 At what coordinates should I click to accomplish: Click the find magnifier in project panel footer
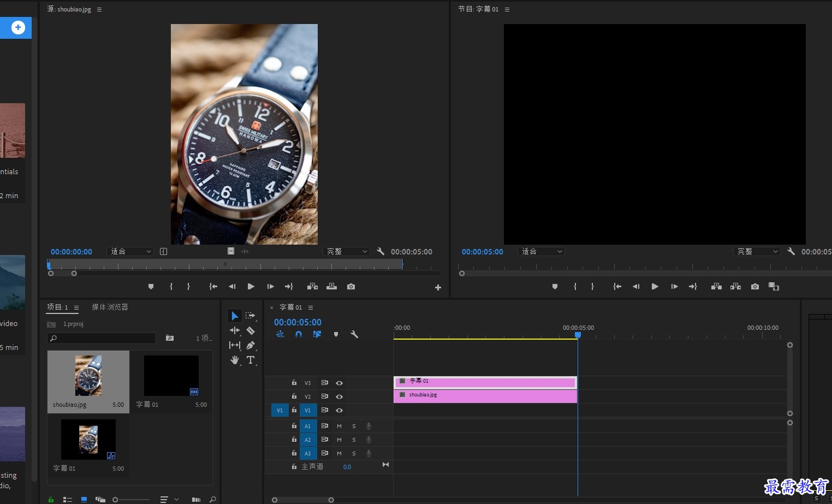[x=213, y=500]
